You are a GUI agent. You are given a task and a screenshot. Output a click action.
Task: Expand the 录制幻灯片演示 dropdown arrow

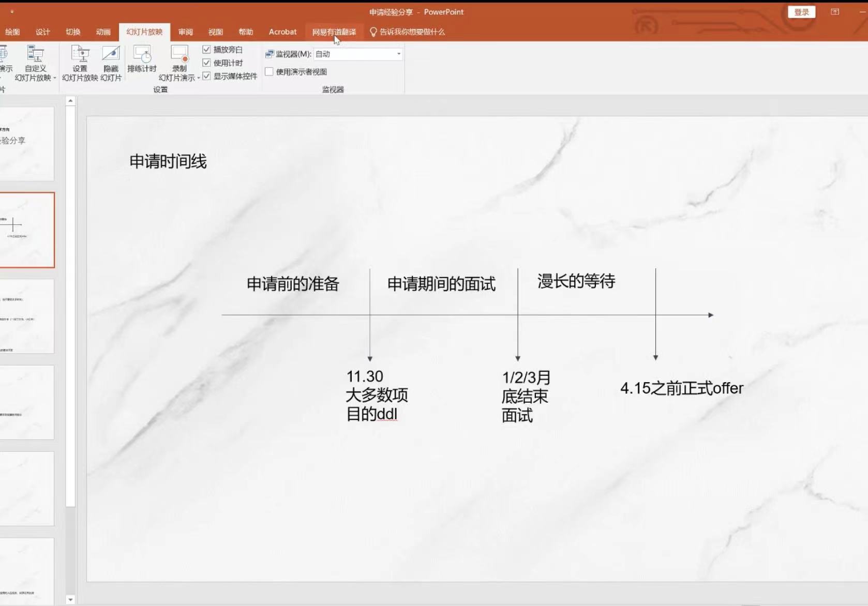click(x=199, y=78)
